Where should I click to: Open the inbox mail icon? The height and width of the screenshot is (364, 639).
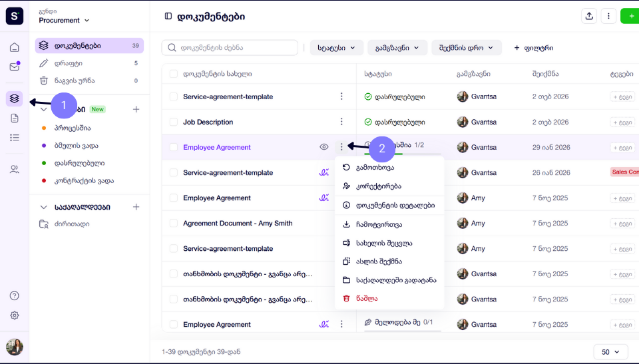coord(14,67)
